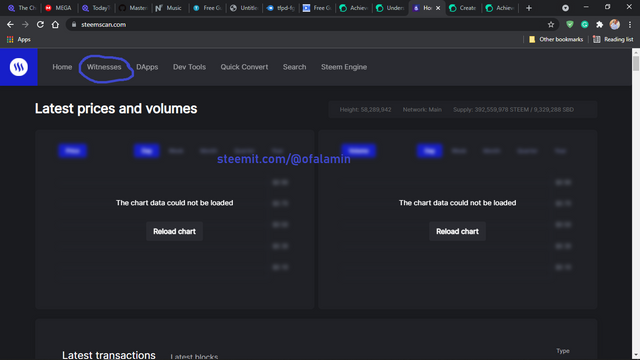This screenshot has width=640, height=360.
Task: Click the Steem logo in the header
Action: 19,67
